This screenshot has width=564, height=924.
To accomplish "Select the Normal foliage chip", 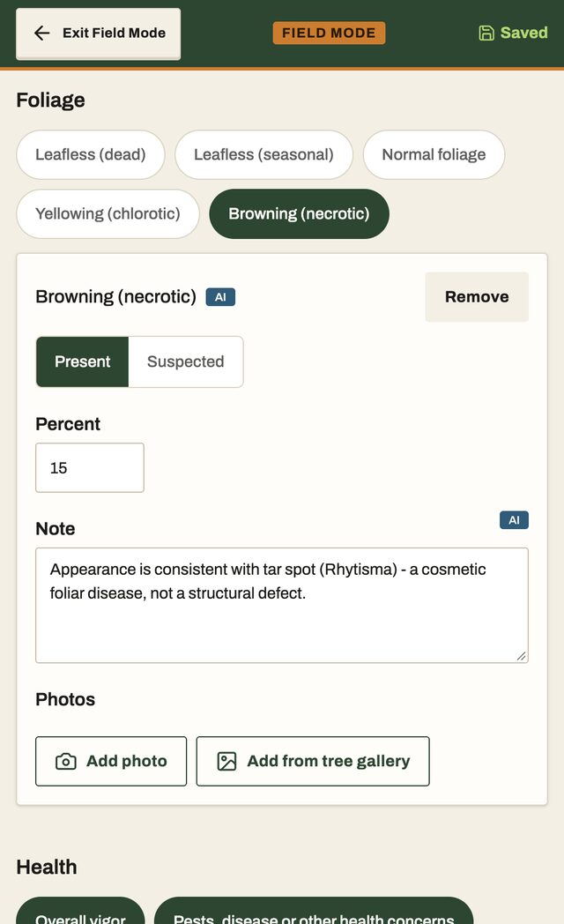I will pos(434,154).
